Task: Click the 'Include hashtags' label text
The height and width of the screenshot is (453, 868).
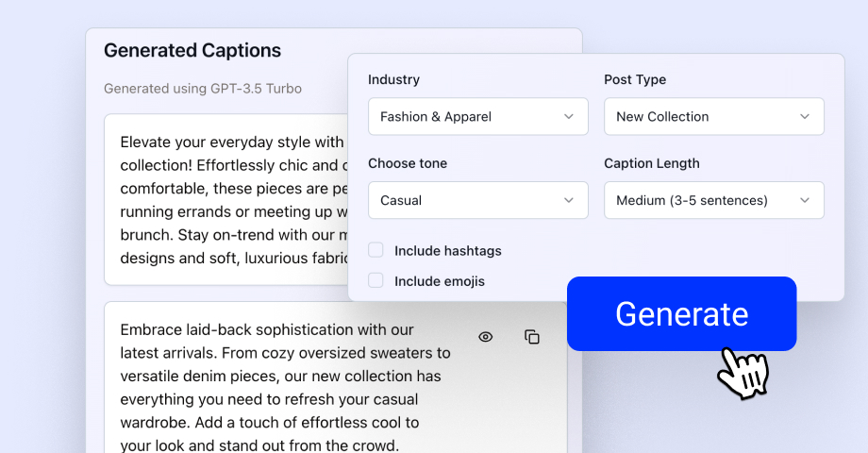Action: pyautogui.click(x=447, y=251)
